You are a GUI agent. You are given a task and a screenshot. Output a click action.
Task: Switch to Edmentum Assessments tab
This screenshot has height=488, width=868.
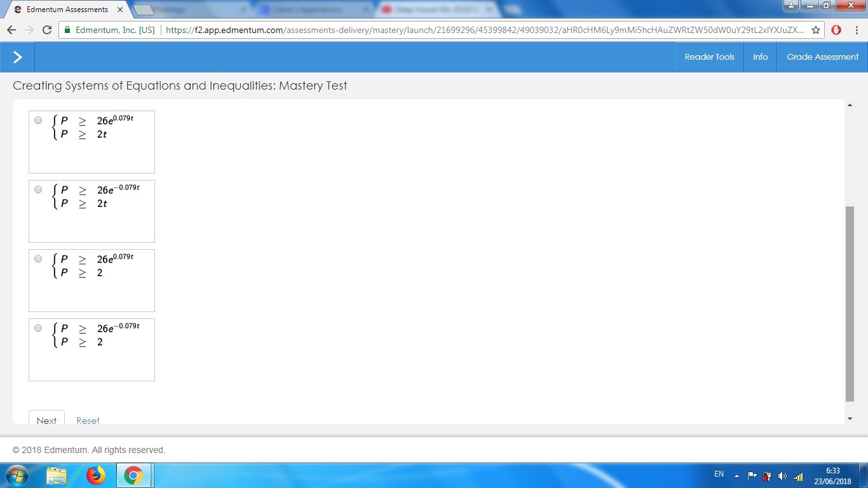point(67,10)
